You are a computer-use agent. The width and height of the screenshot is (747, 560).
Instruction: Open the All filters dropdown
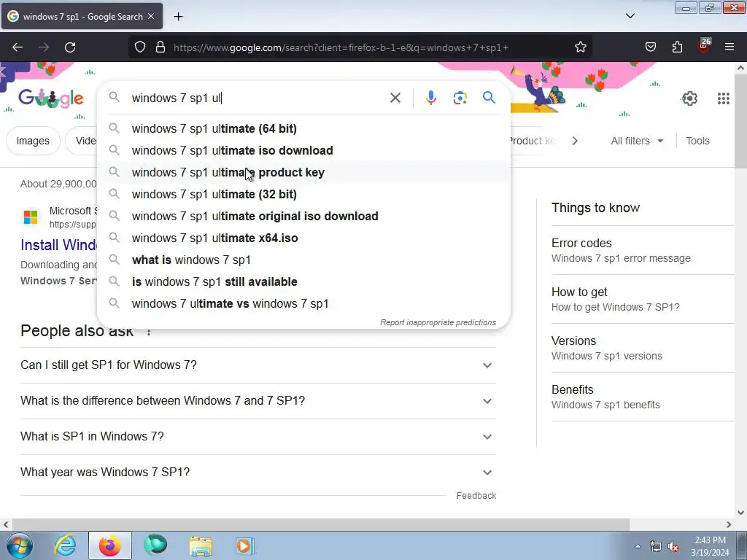[636, 141]
